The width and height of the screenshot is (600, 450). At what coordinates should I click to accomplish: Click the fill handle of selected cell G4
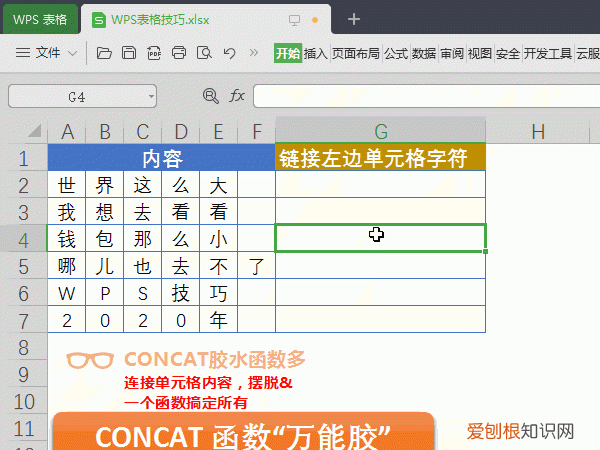[485, 251]
